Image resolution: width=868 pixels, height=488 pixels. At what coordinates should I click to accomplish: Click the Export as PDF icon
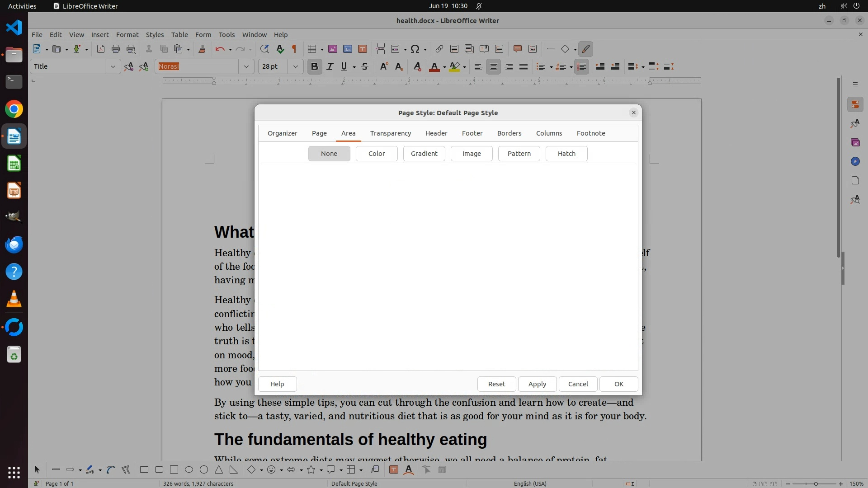coord(101,49)
